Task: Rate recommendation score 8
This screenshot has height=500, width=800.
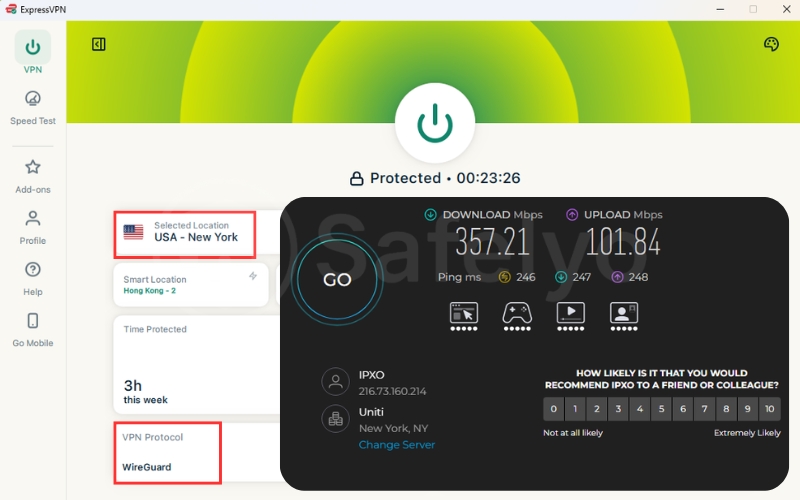Action: point(726,409)
